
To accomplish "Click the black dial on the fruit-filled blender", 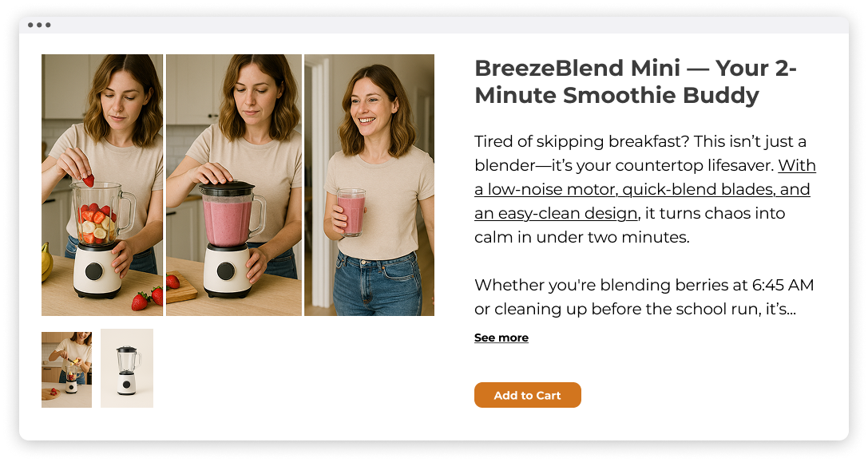I will [93, 271].
